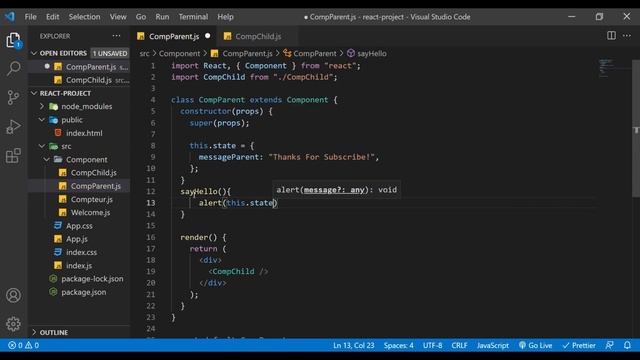This screenshot has width=640, height=360.
Task: Open the Run menu
Action: pyautogui.click(x=162, y=17)
